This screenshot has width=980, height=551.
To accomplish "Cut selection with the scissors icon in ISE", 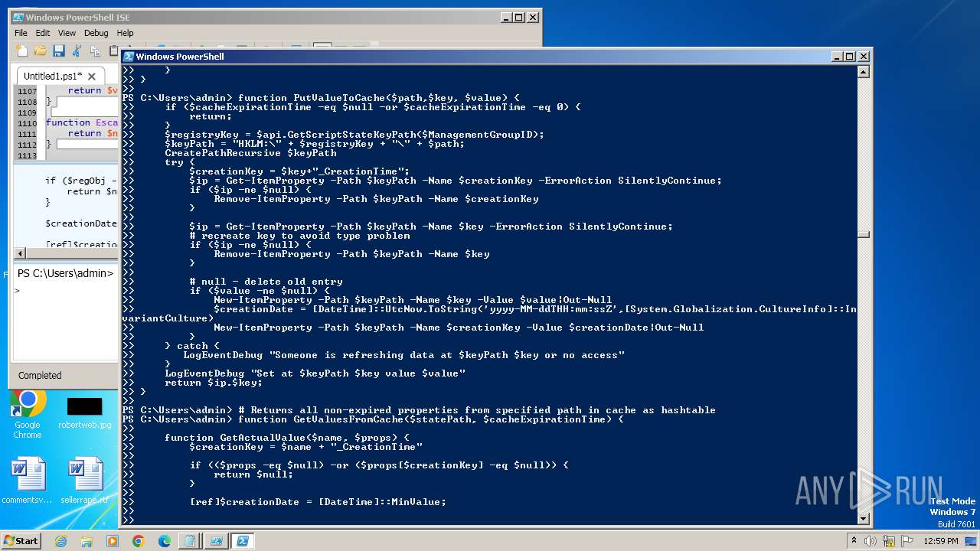I will (x=77, y=51).
